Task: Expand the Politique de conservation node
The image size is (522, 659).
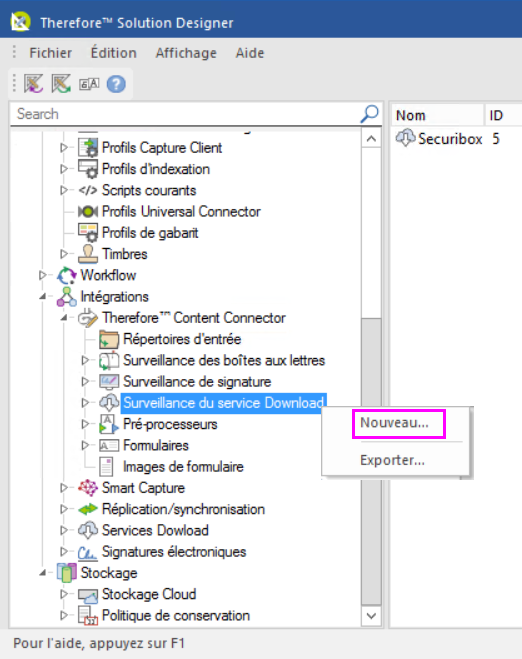Action: coord(64,616)
